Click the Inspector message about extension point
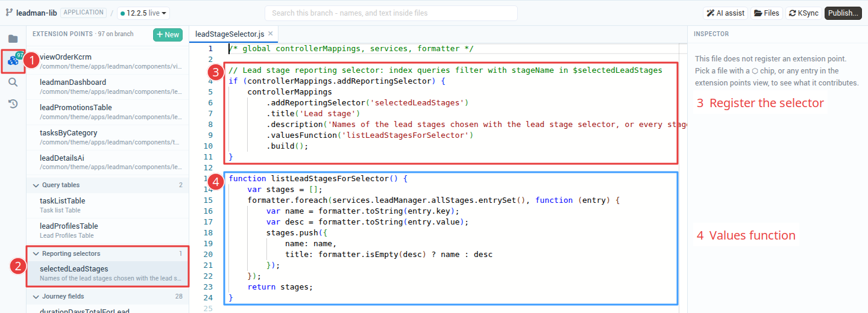This screenshot has height=313, width=868. 777,70
